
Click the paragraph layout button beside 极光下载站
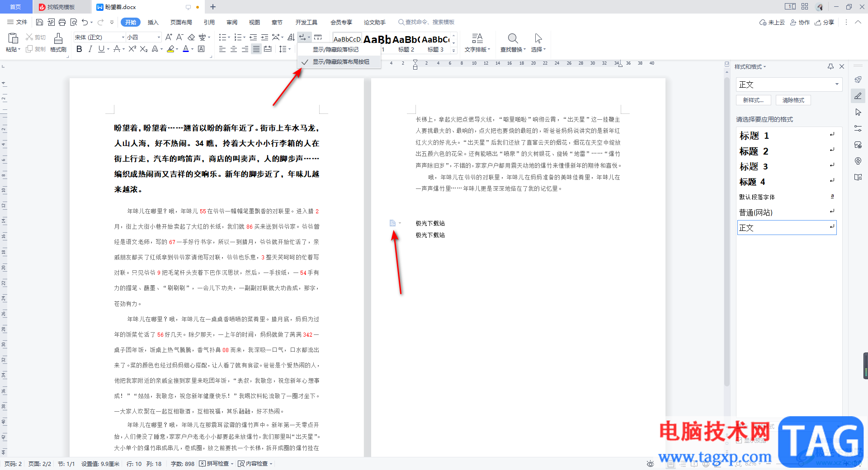392,223
